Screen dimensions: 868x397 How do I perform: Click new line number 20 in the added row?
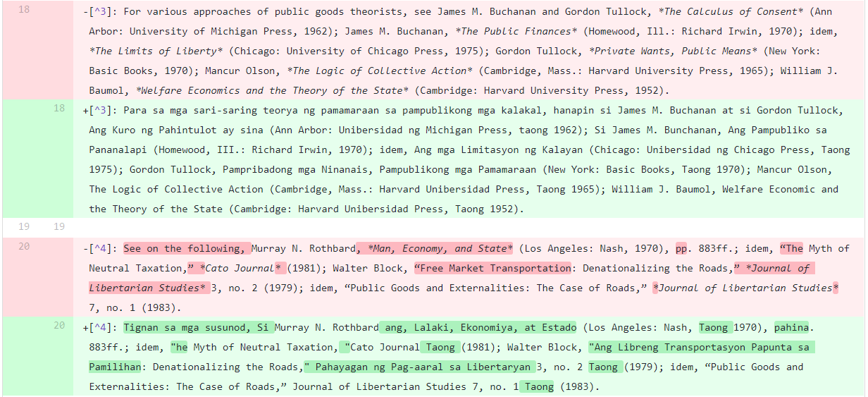59,325
